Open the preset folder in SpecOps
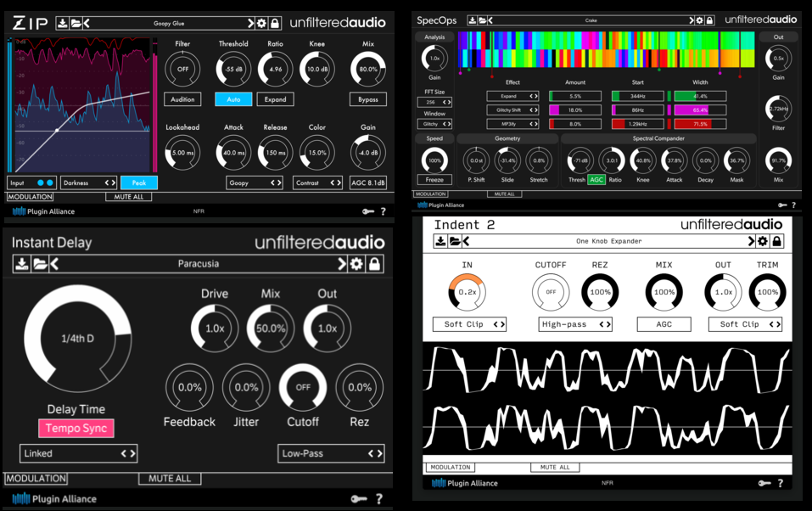Viewport: 812px width, 511px height. 483,20
